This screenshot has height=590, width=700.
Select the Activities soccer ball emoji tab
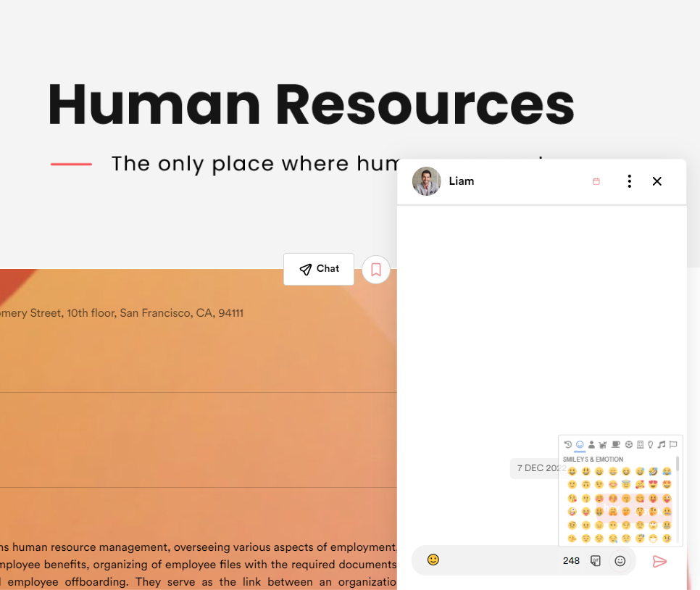(628, 444)
